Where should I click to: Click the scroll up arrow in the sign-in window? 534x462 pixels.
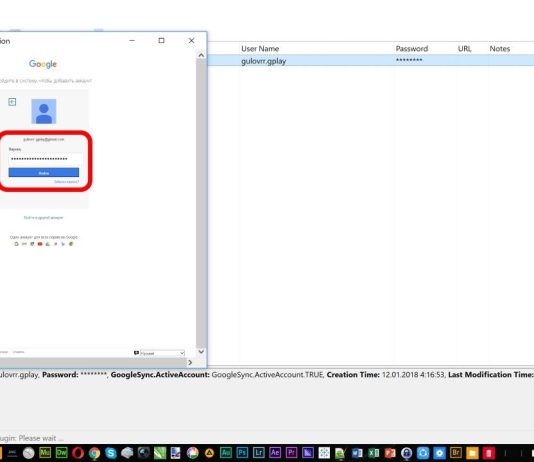201,55
